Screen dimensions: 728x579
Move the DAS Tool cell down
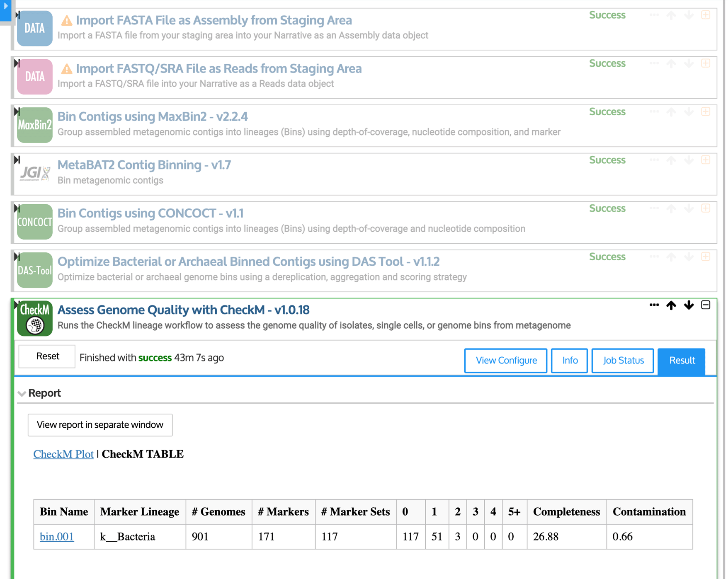689,257
